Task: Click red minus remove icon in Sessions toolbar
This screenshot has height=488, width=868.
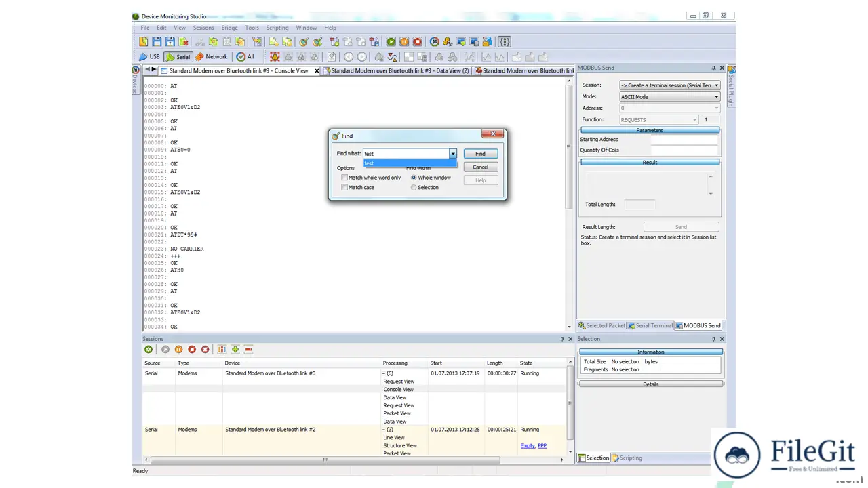Action: tap(249, 350)
